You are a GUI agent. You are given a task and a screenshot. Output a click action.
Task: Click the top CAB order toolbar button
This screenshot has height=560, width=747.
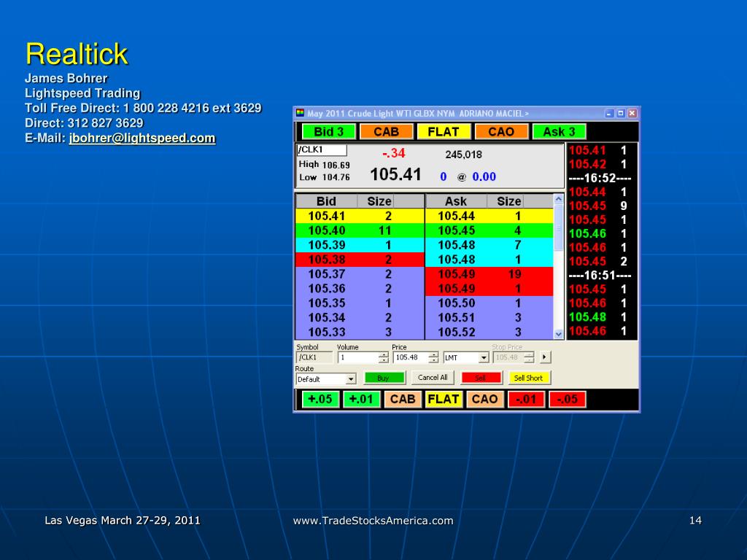coord(386,131)
